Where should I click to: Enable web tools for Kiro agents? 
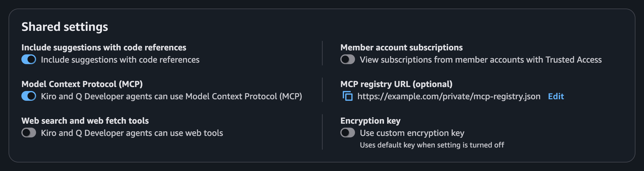29,133
